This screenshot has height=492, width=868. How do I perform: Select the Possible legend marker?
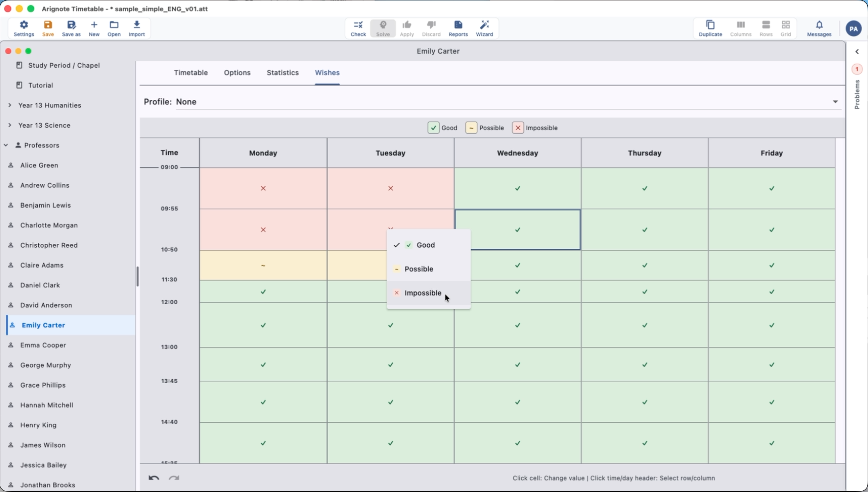click(x=471, y=128)
